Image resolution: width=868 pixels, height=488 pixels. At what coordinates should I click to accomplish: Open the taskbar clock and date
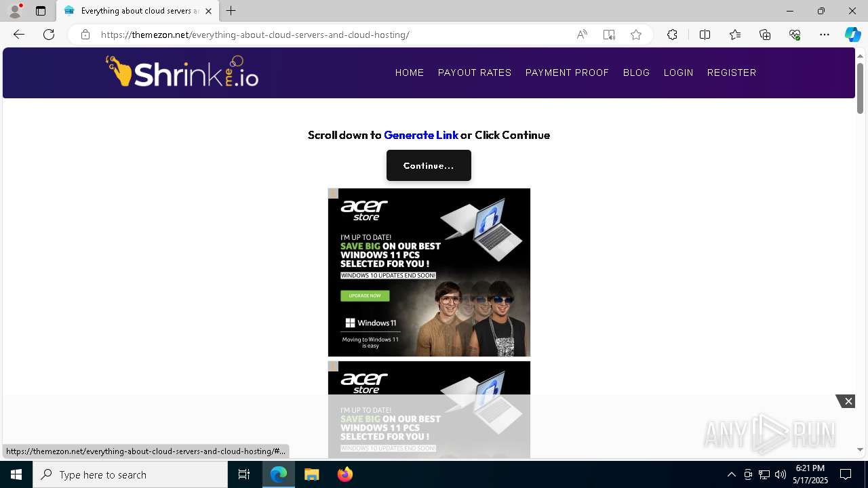click(810, 474)
